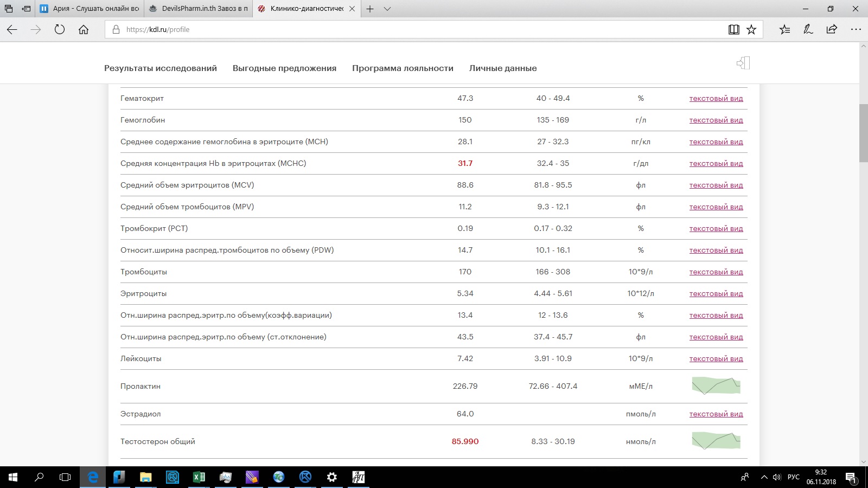Open the Результаты исследований menu item
Image resolution: width=868 pixels, height=488 pixels.
click(161, 68)
